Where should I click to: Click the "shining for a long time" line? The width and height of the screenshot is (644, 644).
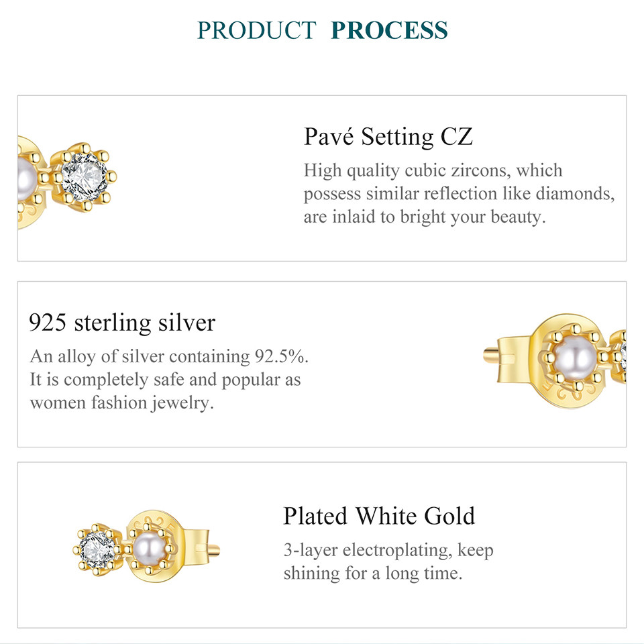click(373, 574)
